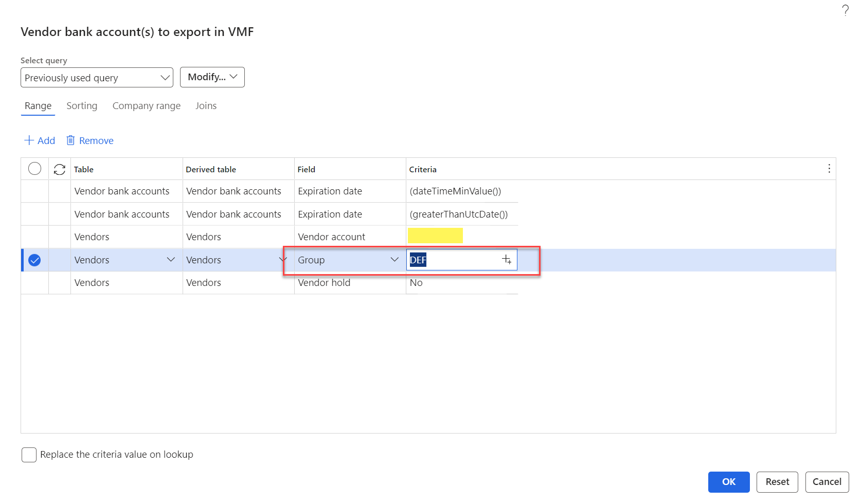Click the plus icon in DEF criteria field
Viewport: 861px width, 504px height.
(x=507, y=260)
